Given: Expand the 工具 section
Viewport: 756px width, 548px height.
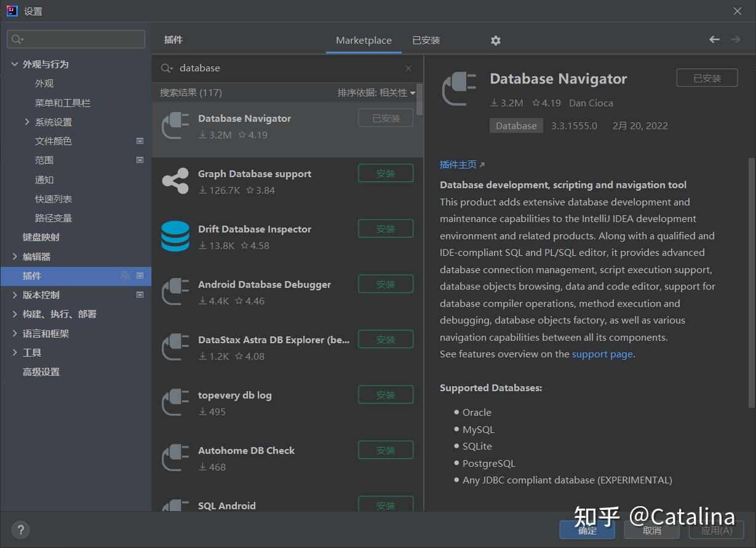Looking at the screenshot, I should coord(15,352).
